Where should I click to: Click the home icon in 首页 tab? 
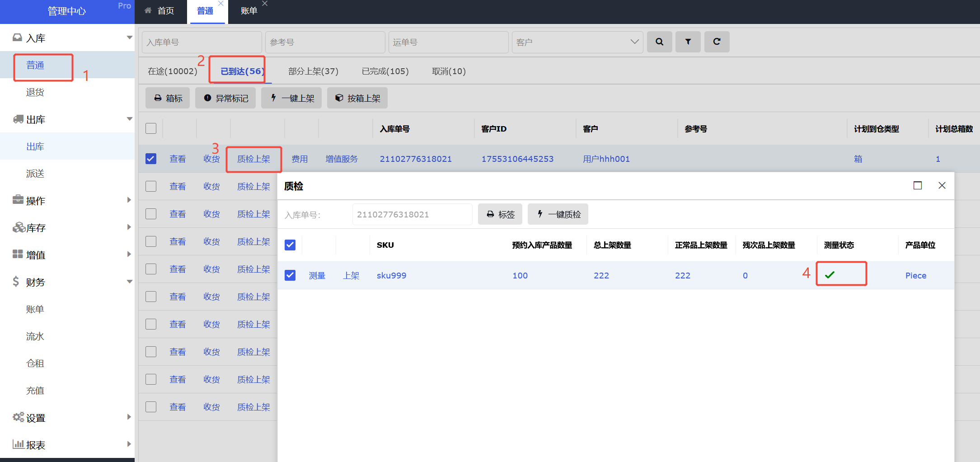click(148, 10)
